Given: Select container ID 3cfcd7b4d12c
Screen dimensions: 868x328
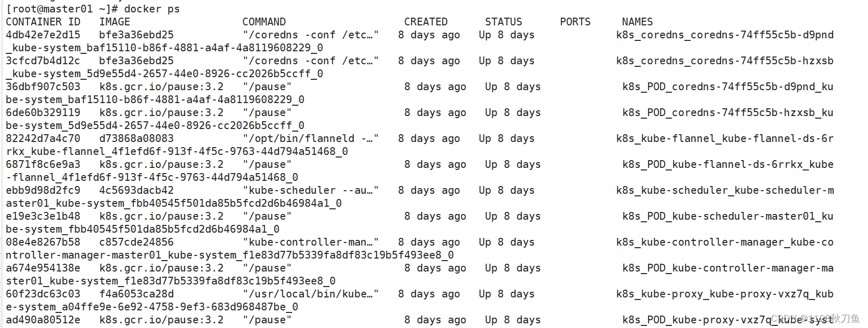Looking at the screenshot, I should [43, 61].
